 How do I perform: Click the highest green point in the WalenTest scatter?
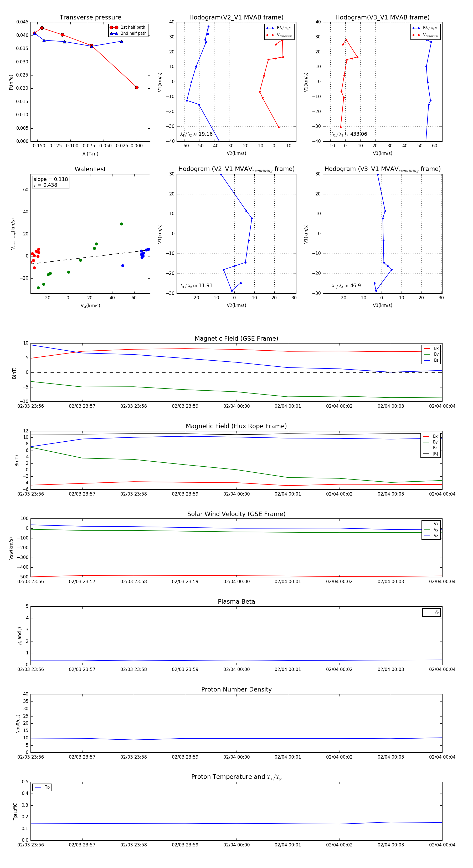coord(121,224)
